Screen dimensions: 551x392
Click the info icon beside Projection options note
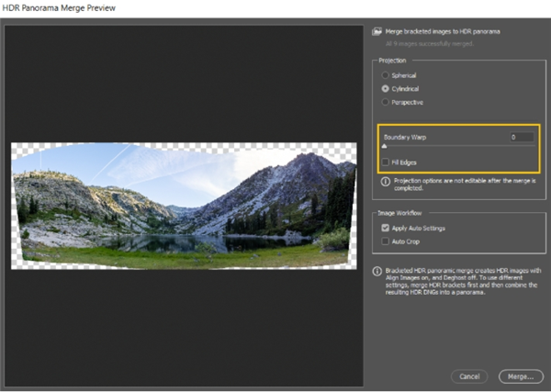click(x=386, y=182)
